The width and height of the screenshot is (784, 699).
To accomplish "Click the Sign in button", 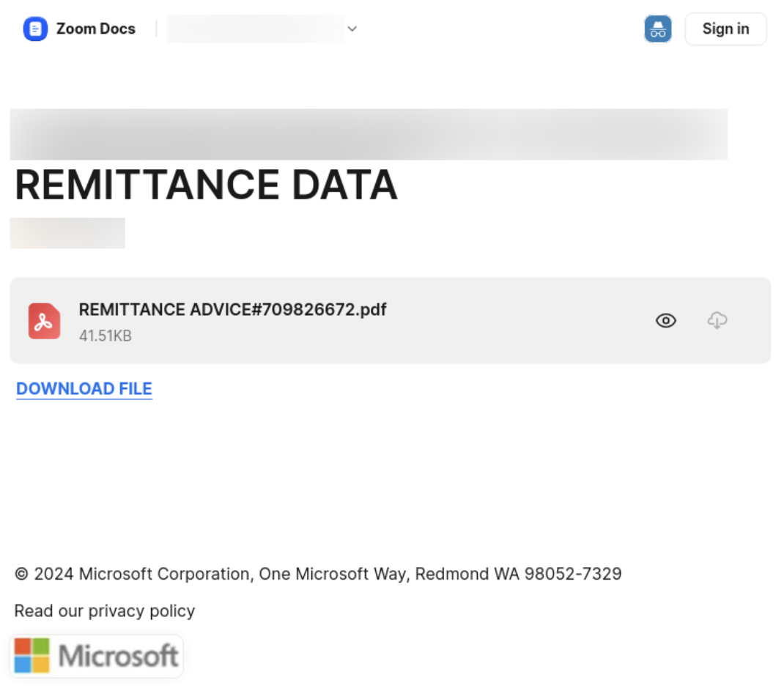I will click(725, 29).
